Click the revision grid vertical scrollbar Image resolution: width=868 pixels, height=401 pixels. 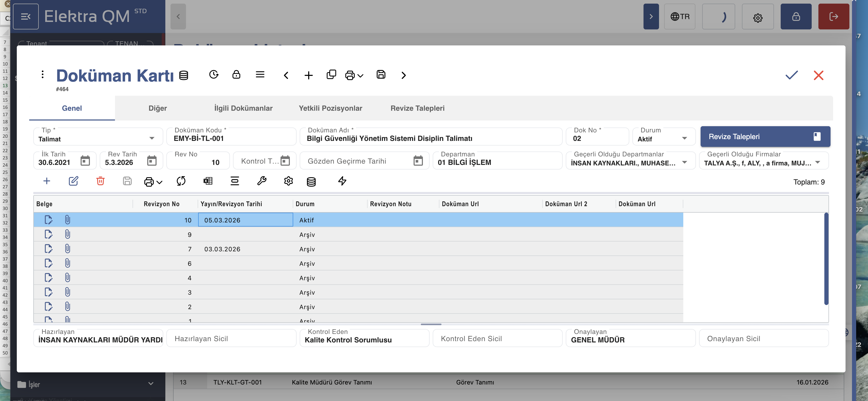pyautogui.click(x=826, y=259)
